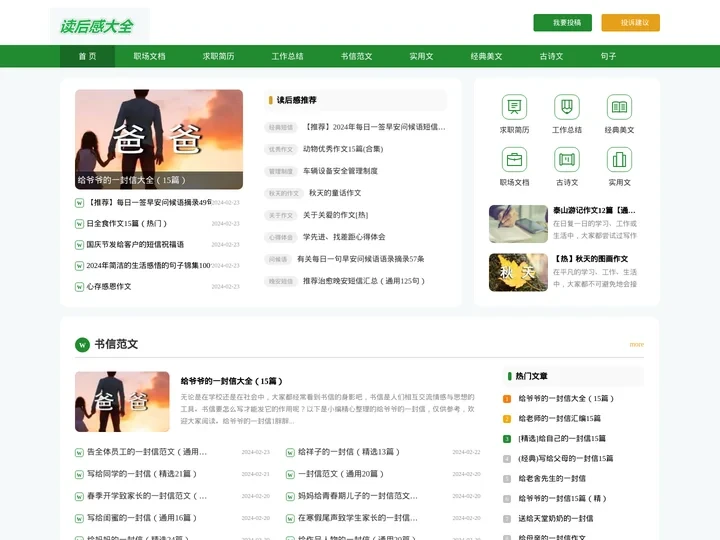This screenshot has height=540, width=720.
Task: Open 车辆设备安全管理制度 article
Action: [340, 171]
